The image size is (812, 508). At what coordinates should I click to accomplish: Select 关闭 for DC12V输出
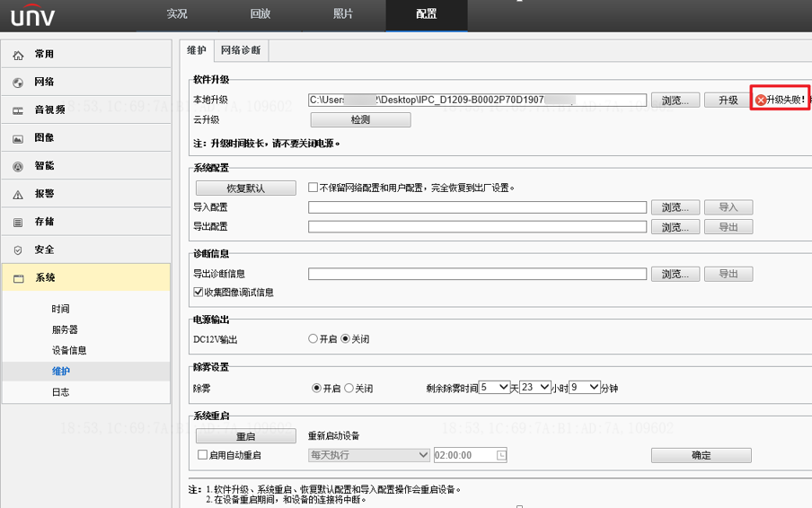[346, 339]
